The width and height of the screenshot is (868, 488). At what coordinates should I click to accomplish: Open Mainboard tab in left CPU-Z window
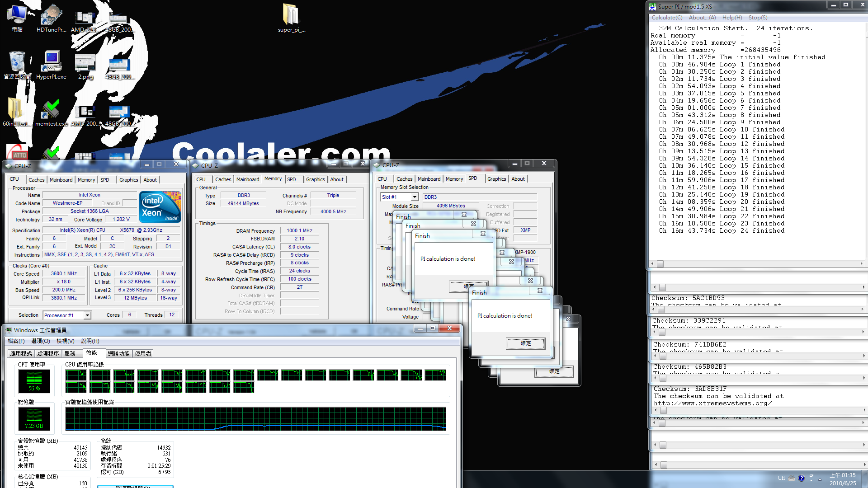61,180
